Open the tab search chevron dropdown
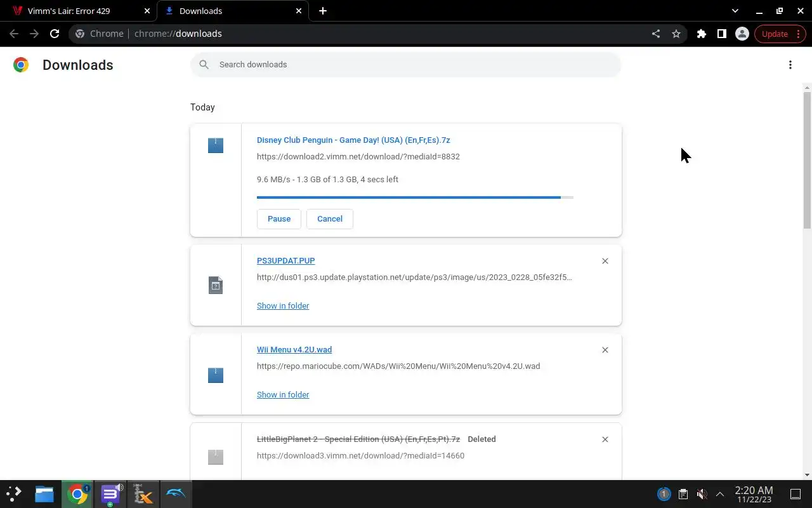The image size is (812, 508). 735,11
